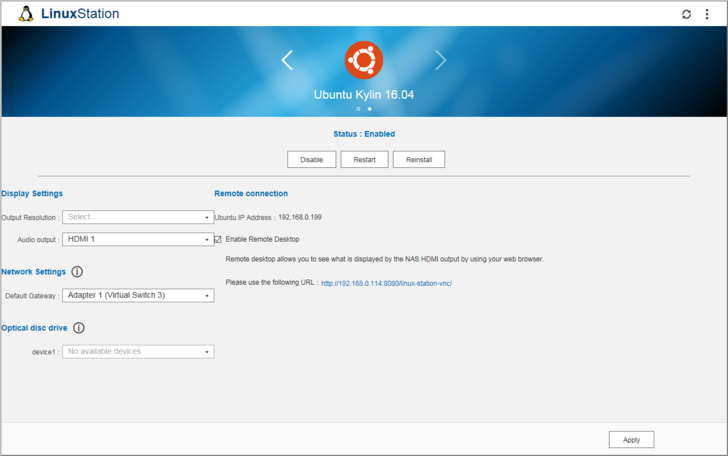The height and width of the screenshot is (456, 728).
Task: Click the refresh icon in header
Action: pos(686,14)
